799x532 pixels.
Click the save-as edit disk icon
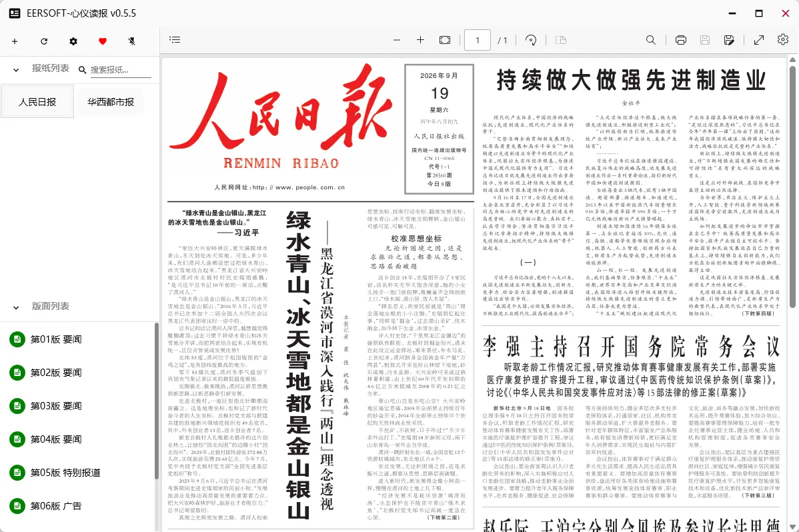(x=729, y=40)
